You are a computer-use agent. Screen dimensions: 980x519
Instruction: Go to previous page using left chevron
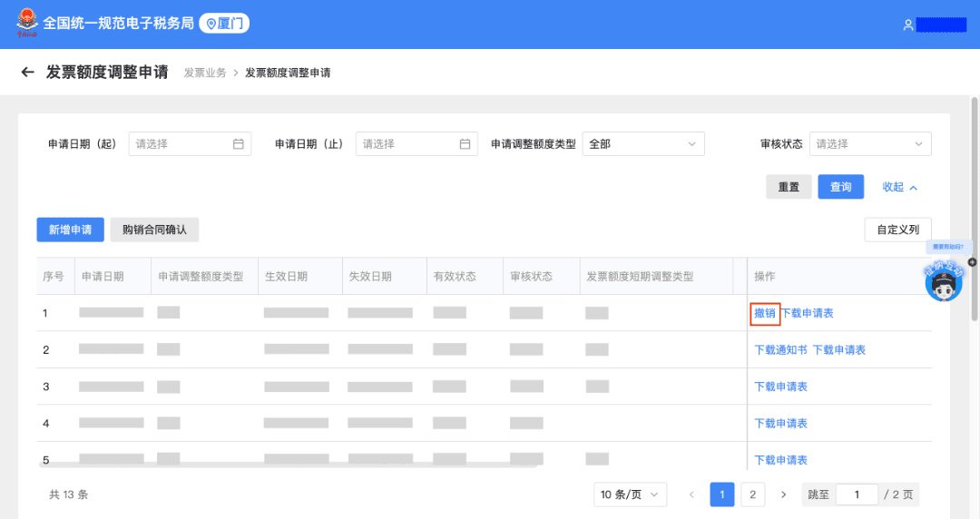[691, 495]
